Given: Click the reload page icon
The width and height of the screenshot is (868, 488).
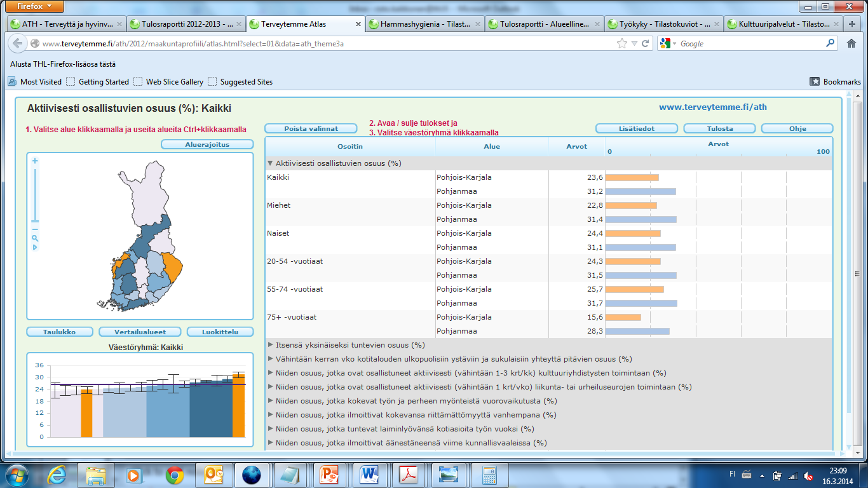Looking at the screenshot, I should pyautogui.click(x=645, y=44).
